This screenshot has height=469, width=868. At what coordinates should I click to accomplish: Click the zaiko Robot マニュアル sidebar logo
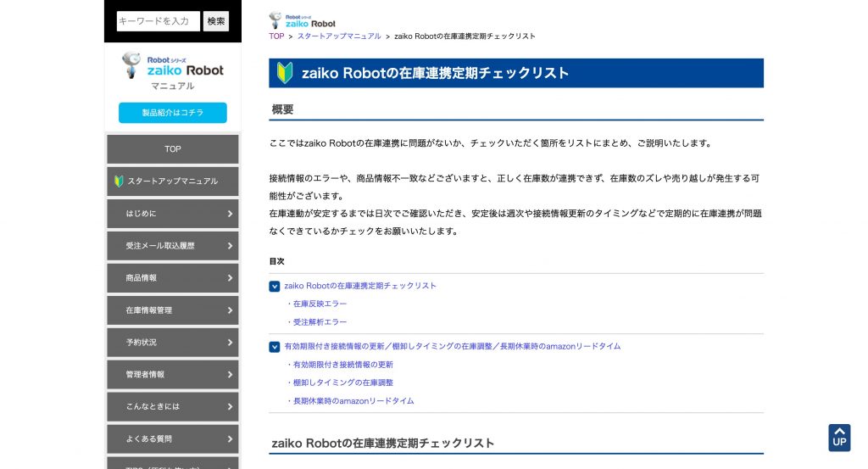[x=173, y=71]
